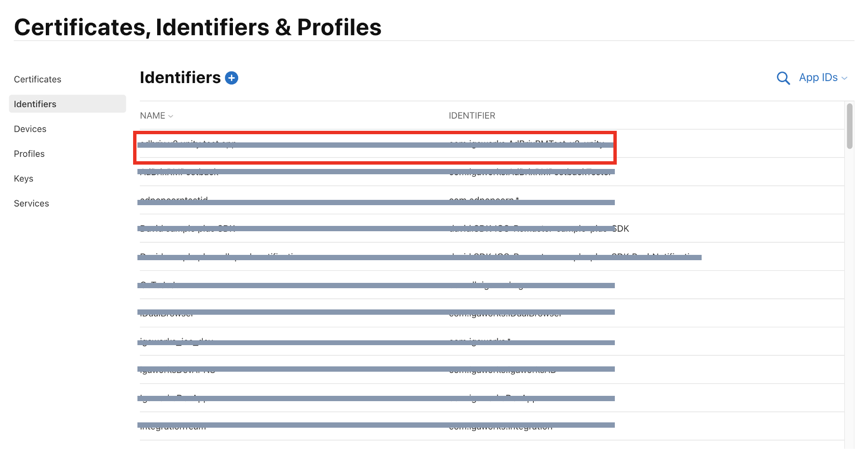Open the identifier row ending with SDK
The image size is (868, 475).
point(538,229)
